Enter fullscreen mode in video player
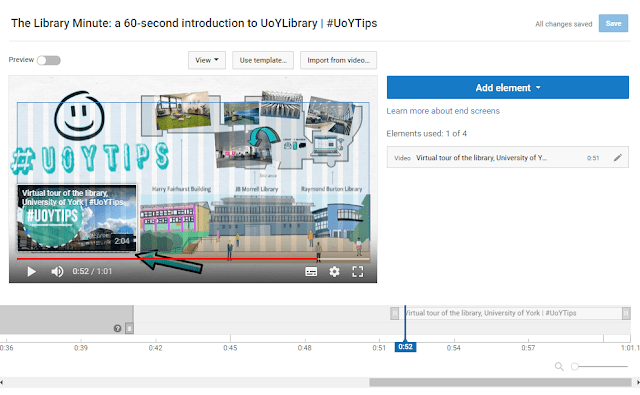 (x=358, y=272)
